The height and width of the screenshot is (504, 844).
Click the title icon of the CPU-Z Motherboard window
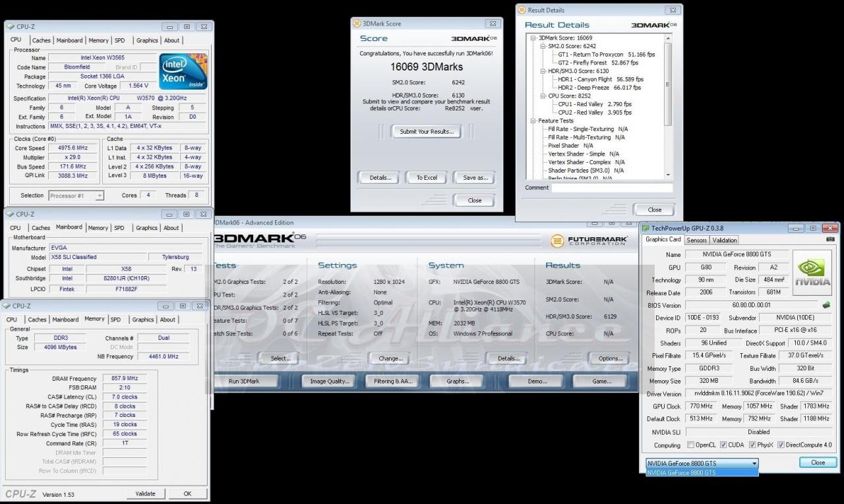pyautogui.click(x=10, y=213)
